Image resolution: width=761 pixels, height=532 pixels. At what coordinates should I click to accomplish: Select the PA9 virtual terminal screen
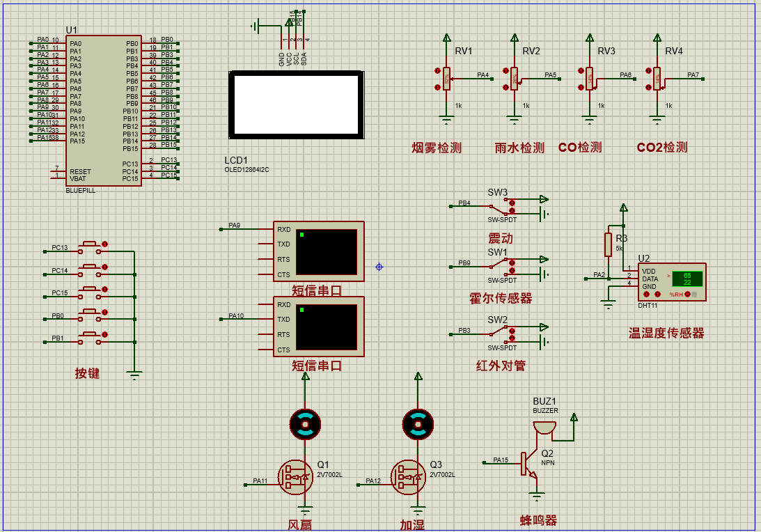(x=326, y=252)
